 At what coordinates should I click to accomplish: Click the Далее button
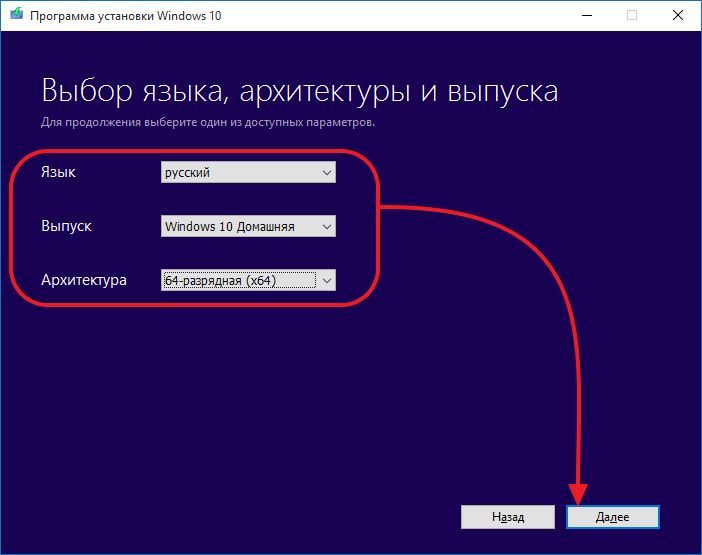tap(613, 517)
